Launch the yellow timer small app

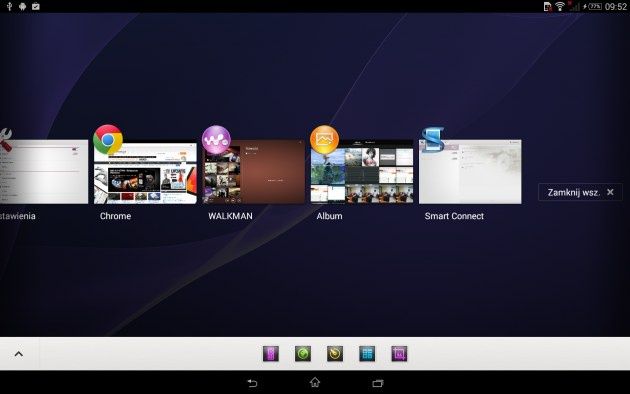pyautogui.click(x=335, y=354)
